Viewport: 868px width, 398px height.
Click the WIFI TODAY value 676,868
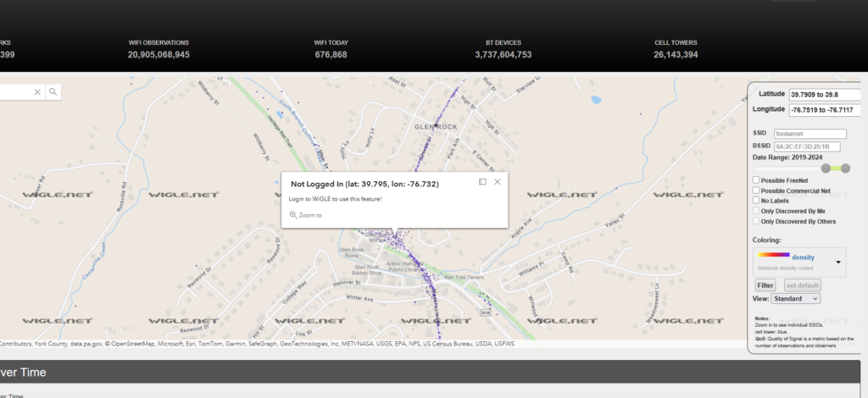click(x=331, y=55)
